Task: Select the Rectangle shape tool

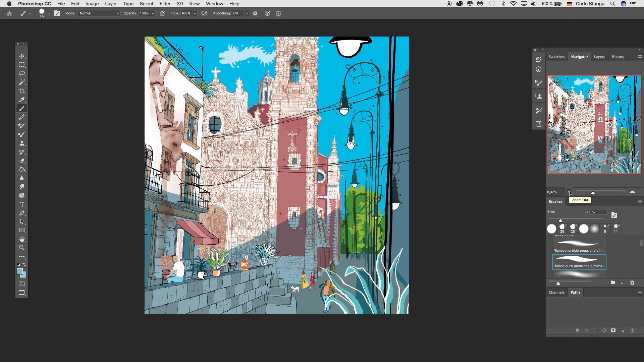Action: click(22, 230)
